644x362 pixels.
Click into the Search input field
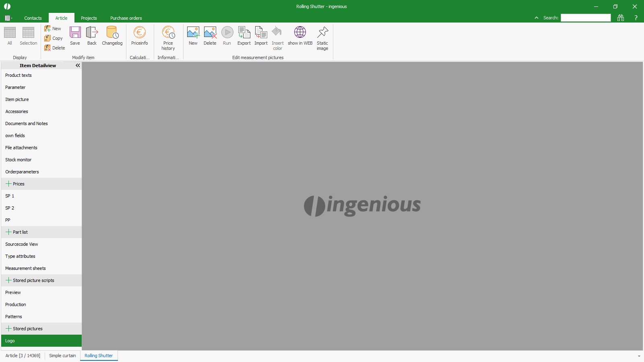click(x=586, y=18)
